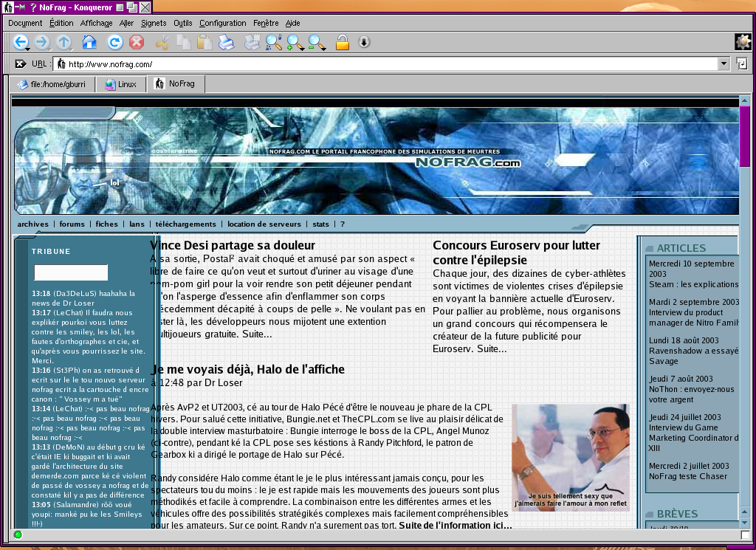756x550 pixels.
Task: Increase font size with zoom-in magnifier
Action: pos(294,42)
